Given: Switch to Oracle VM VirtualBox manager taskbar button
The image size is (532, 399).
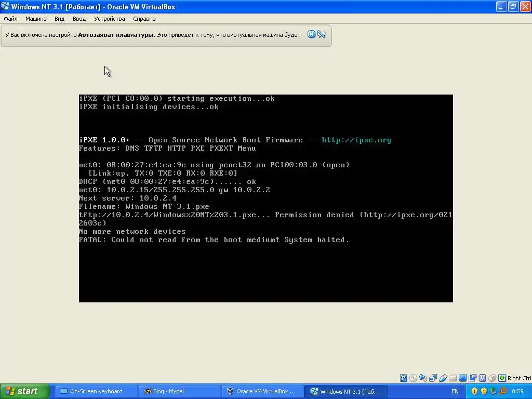Looking at the screenshot, I should click(x=262, y=391).
